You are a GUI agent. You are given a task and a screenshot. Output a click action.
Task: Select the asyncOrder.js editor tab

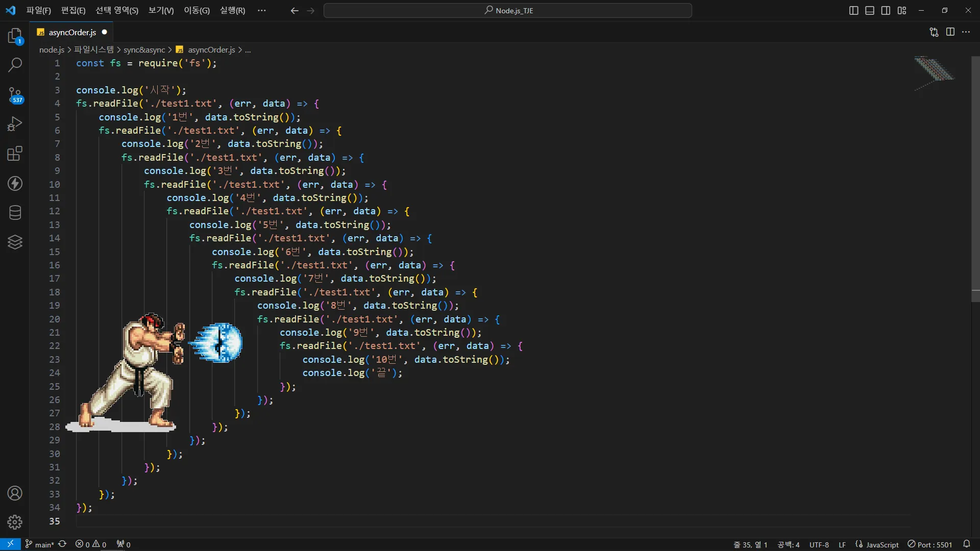[x=72, y=32]
